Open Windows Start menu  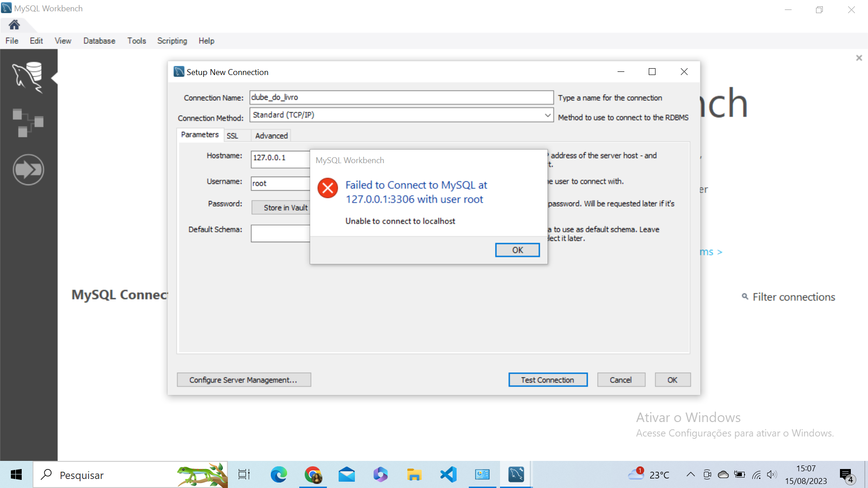[16, 475]
